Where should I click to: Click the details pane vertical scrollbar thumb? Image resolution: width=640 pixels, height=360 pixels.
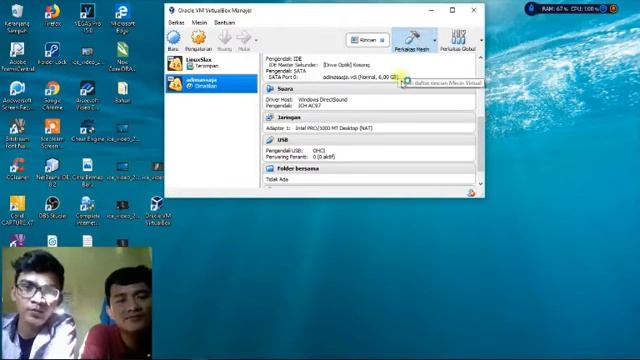point(481,144)
